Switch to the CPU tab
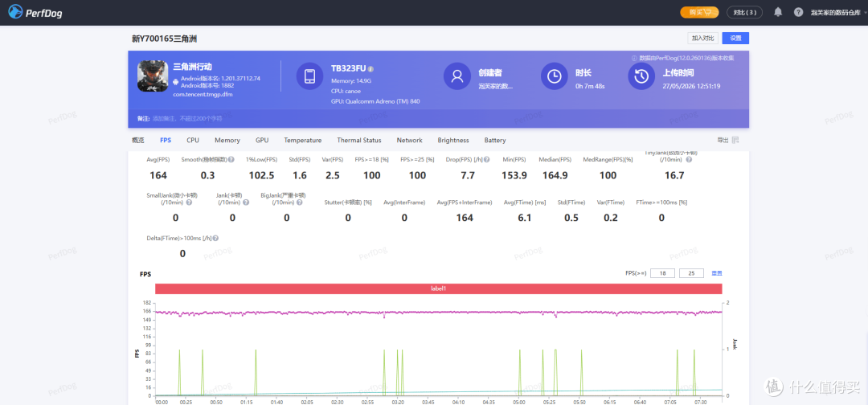 pyautogui.click(x=193, y=141)
